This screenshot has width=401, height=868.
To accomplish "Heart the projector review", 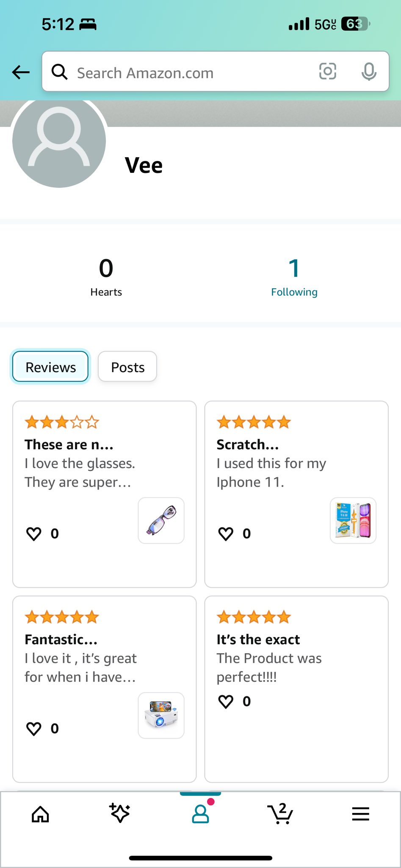I will pos(34,729).
